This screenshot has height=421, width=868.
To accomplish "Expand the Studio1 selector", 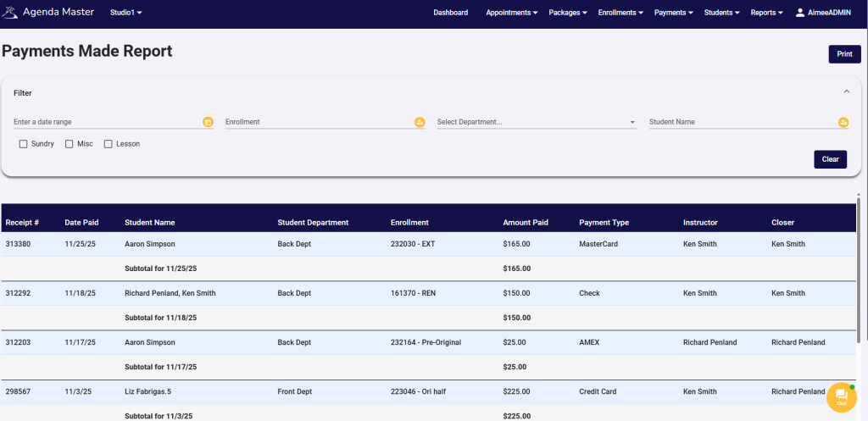I will [x=125, y=13].
